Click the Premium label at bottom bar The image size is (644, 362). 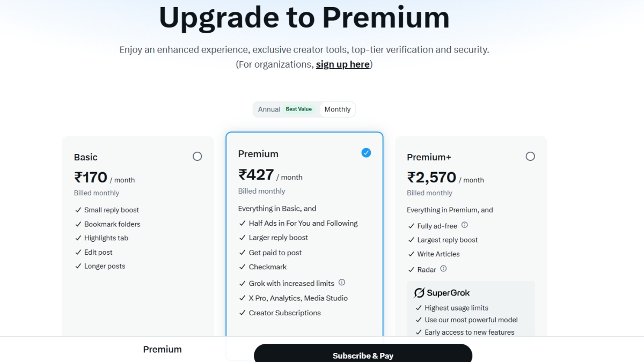click(162, 349)
